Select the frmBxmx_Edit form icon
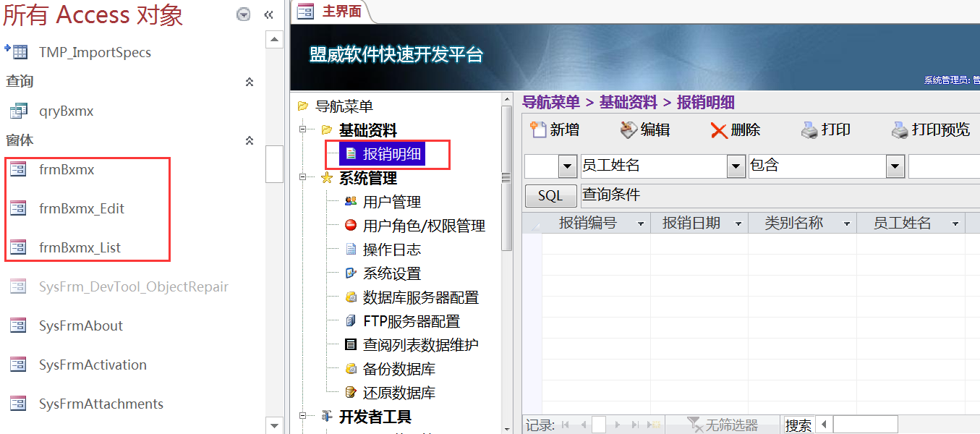 click(18, 208)
